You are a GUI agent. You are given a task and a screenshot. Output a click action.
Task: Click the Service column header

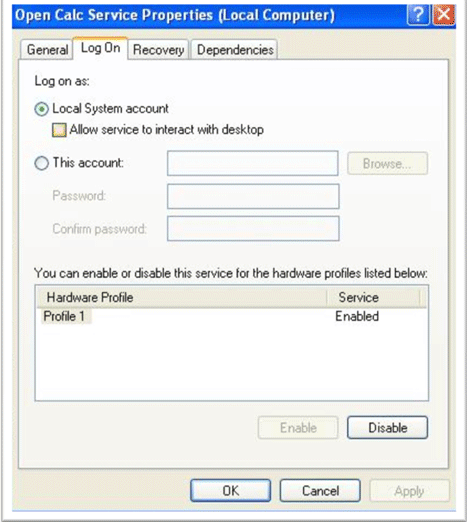(373, 297)
